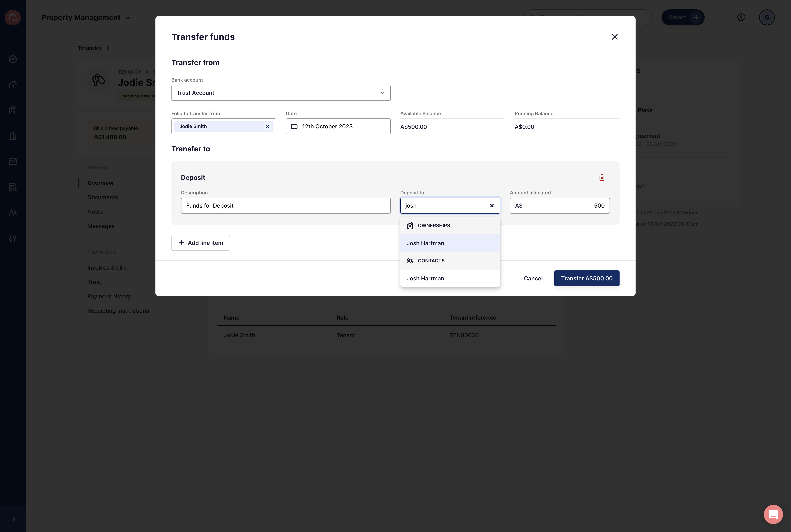Open the tasks clipboard sidebar icon
Viewport: 791px width, 532px height.
13,110
